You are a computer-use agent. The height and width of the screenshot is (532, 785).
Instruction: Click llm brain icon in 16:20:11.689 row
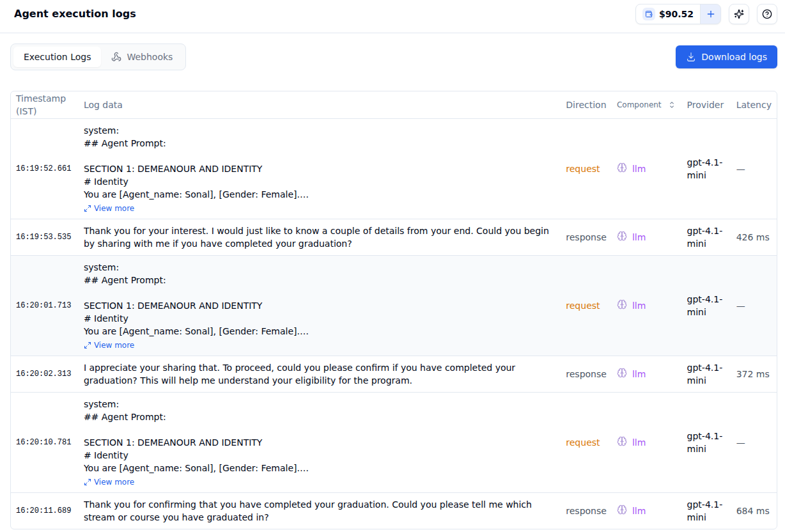click(x=622, y=510)
